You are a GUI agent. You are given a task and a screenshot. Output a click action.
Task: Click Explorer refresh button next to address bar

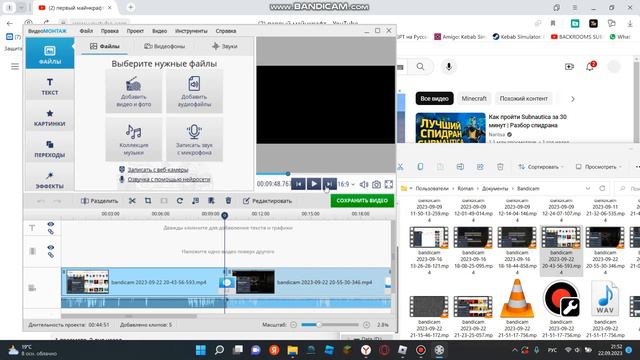click(602, 188)
